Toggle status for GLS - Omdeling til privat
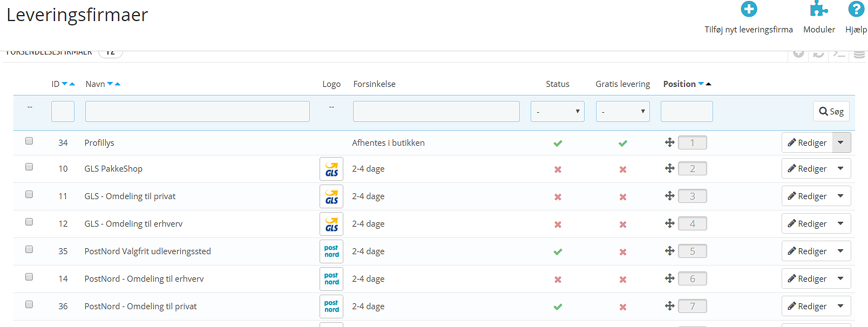Screen dimensions: 868x327 [558, 197]
